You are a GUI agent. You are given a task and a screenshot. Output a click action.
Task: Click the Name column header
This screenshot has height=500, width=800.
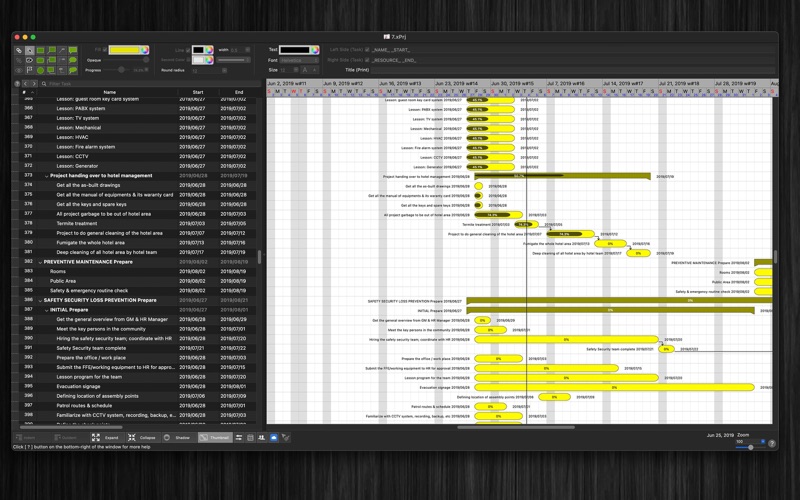coord(110,92)
